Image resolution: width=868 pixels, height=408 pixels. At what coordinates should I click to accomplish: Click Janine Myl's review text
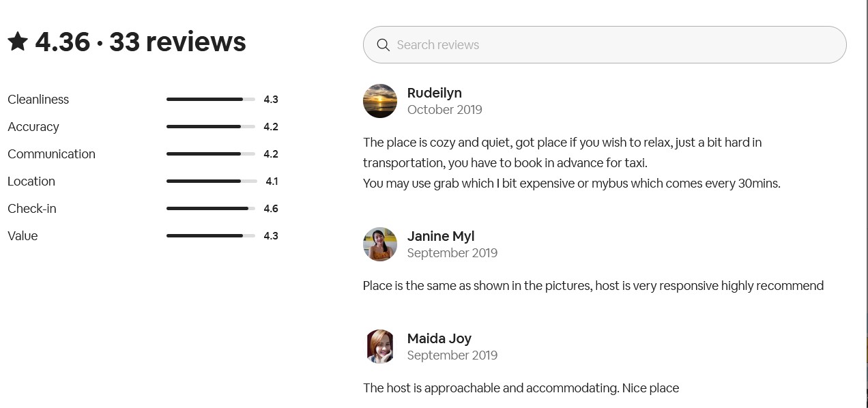click(x=593, y=286)
